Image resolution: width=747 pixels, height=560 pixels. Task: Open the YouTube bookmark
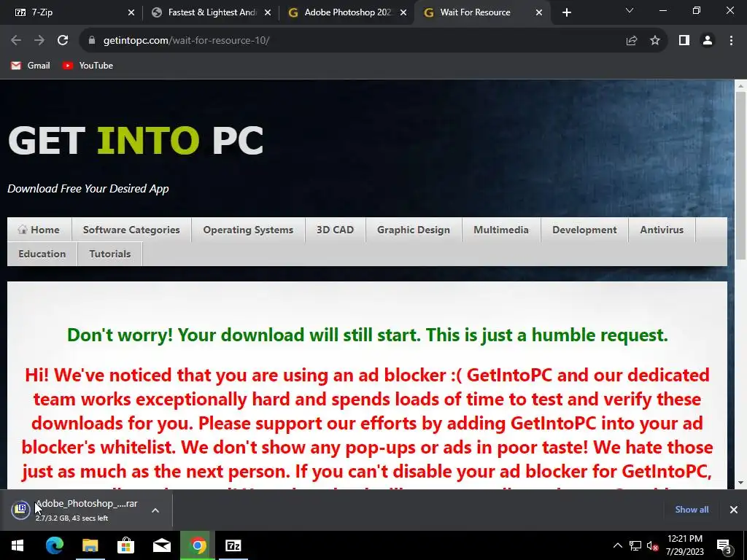tap(88, 66)
